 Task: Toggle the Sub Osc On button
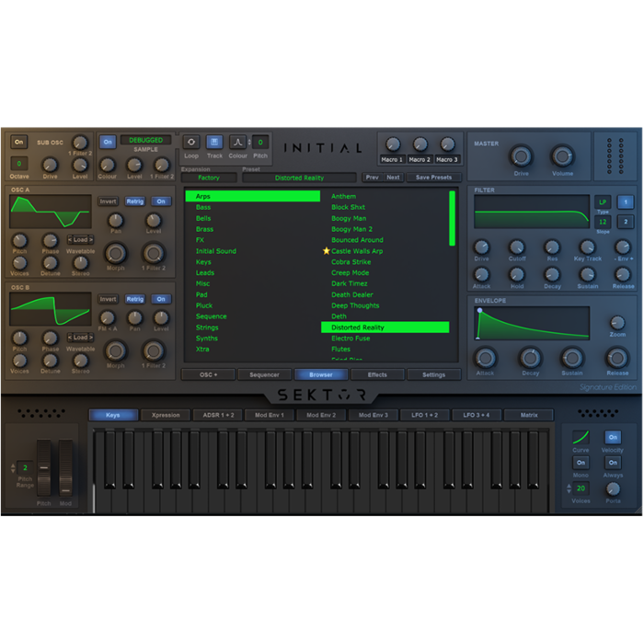pos(19,142)
